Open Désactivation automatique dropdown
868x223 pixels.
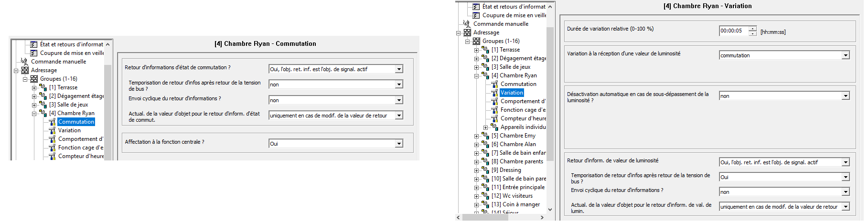(x=846, y=96)
